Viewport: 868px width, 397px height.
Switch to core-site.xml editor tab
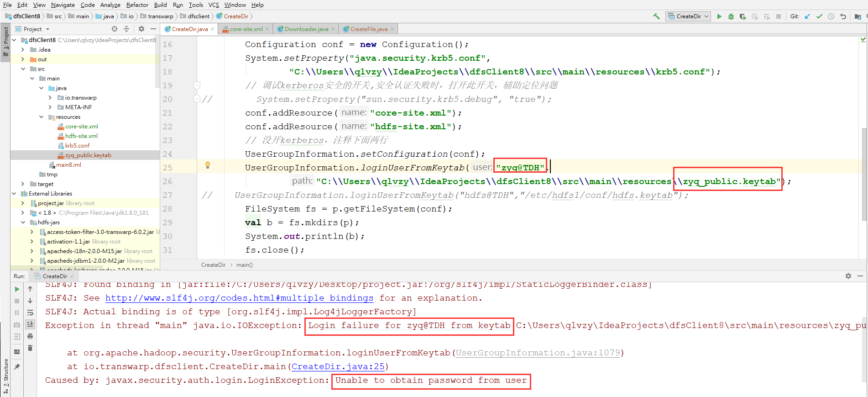coord(246,29)
